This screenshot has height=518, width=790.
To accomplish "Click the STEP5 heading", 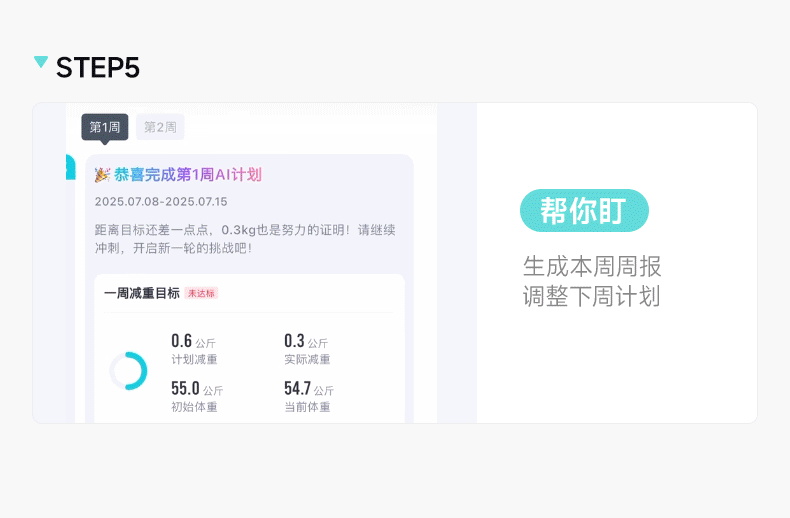I will pyautogui.click(x=98, y=67).
